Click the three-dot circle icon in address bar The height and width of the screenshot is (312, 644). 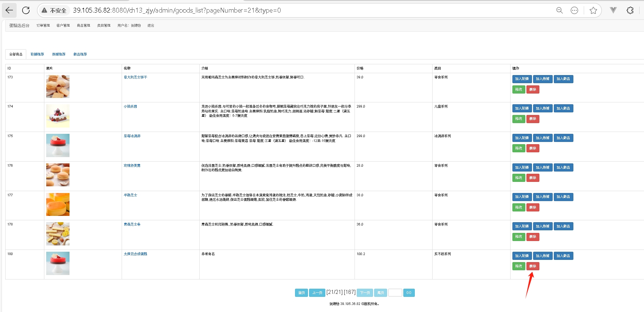[x=574, y=10]
